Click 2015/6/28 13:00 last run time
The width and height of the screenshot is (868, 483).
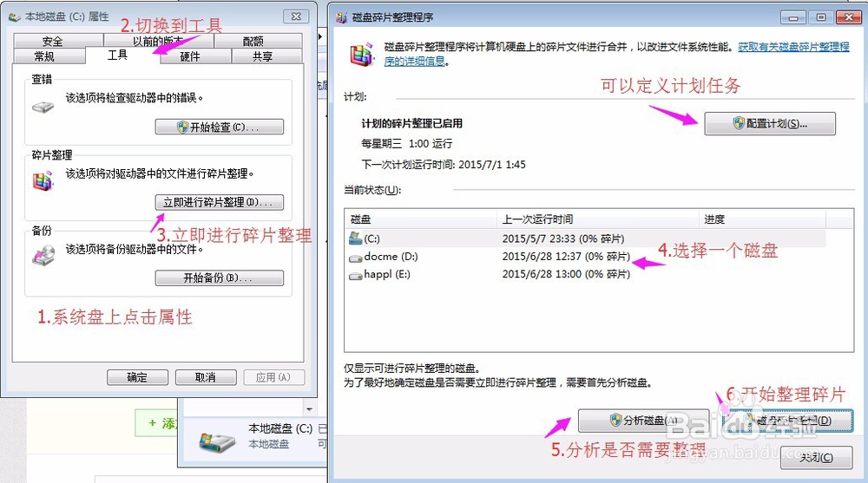coord(566,274)
